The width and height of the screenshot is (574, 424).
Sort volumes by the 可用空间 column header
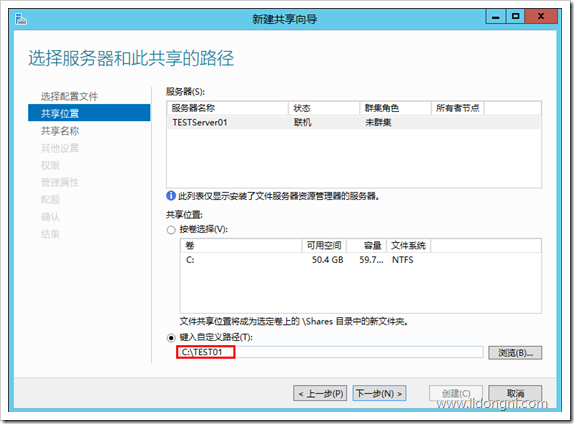(324, 246)
